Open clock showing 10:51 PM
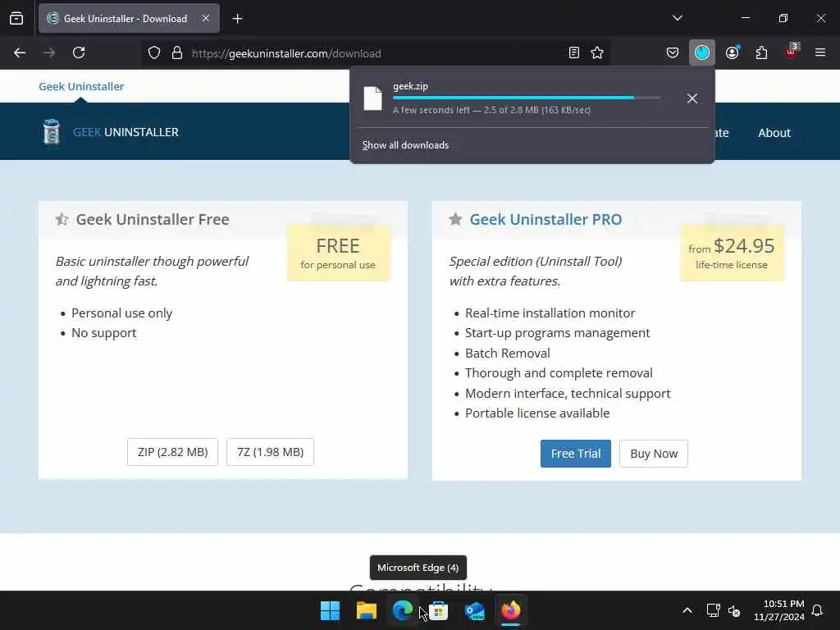This screenshot has height=630, width=840. [x=779, y=610]
